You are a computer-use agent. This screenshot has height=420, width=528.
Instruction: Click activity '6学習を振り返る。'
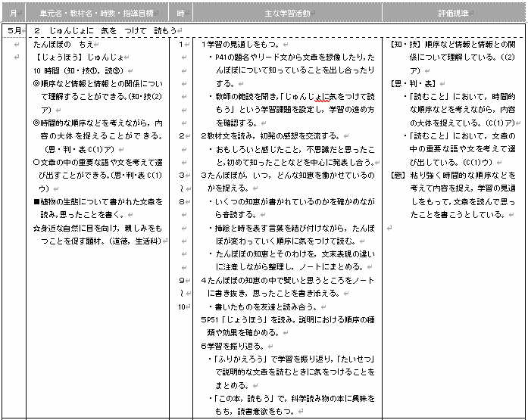[233, 346]
